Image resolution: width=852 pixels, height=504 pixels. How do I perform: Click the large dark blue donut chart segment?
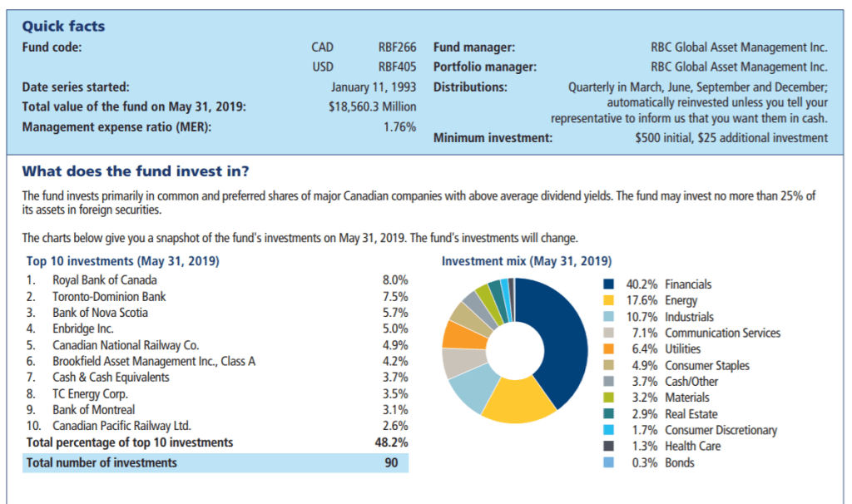click(x=553, y=333)
